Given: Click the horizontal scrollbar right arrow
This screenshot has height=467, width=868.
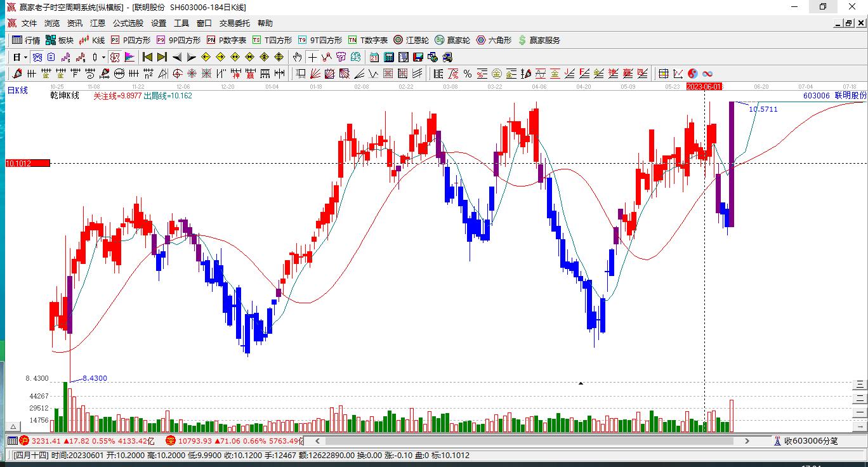Looking at the screenshot, I should point(747,440).
